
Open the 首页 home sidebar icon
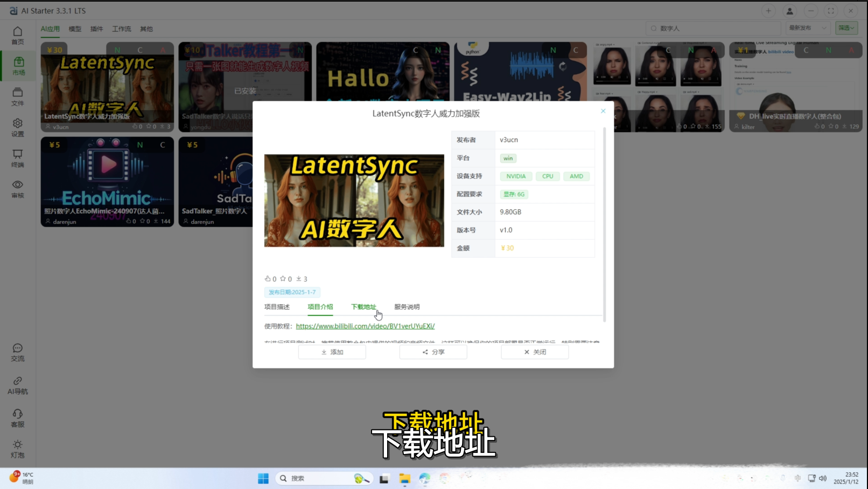point(18,36)
